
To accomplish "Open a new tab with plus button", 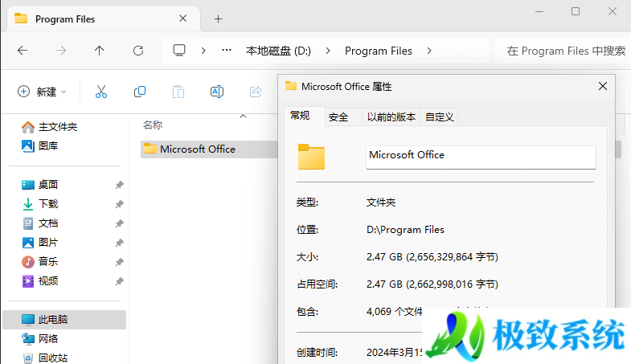I will [x=218, y=19].
